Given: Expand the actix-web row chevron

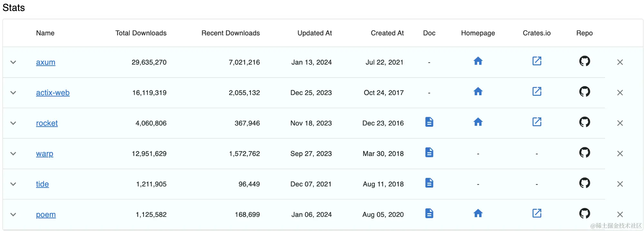Looking at the screenshot, I should (x=13, y=93).
